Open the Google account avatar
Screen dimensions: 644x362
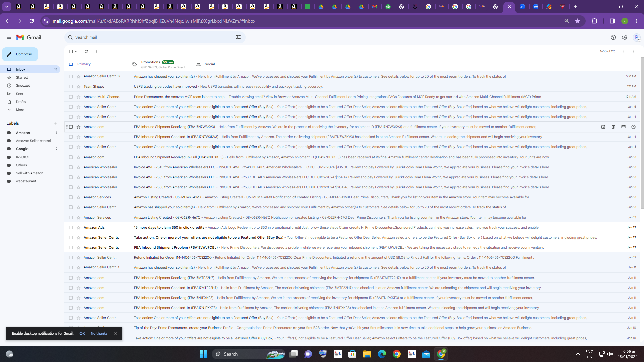tap(637, 37)
